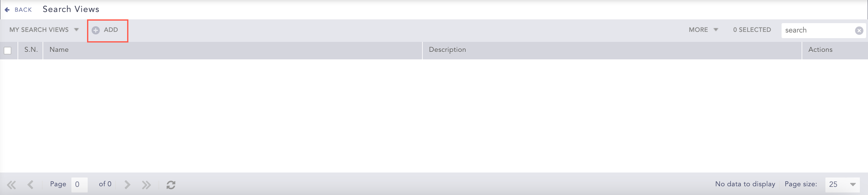
Task: Sort by the Description column header
Action: tap(447, 50)
